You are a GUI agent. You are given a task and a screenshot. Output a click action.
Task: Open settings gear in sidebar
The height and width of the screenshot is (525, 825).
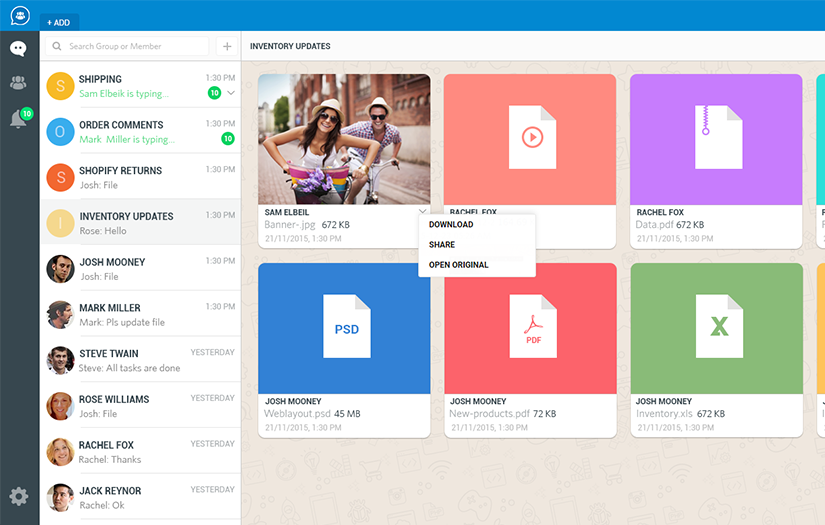(18, 496)
